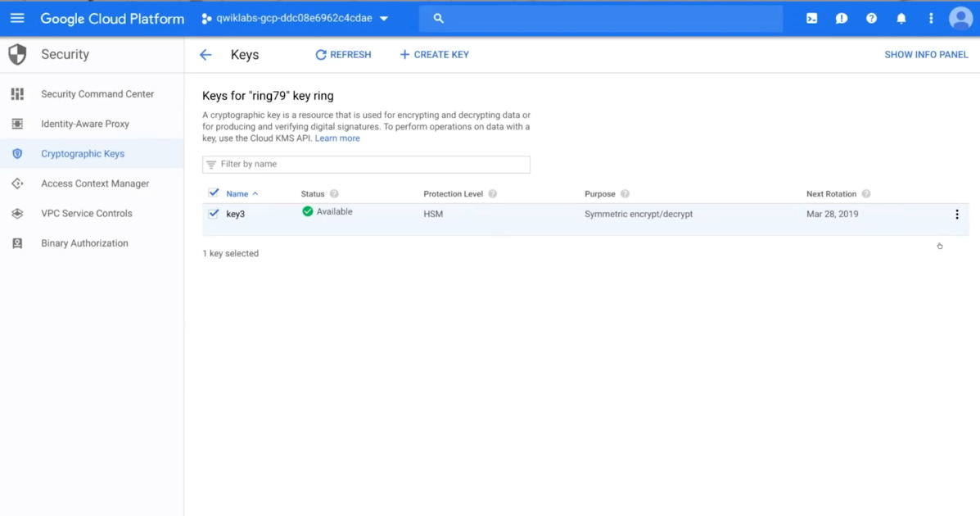Viewport: 980px width, 516px height.
Task: Click the Symmetric encrypt/decrypt cell
Action: pos(639,214)
